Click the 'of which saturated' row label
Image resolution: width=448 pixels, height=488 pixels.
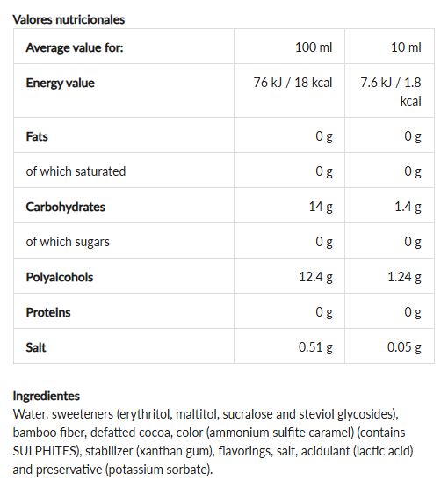tap(76, 171)
